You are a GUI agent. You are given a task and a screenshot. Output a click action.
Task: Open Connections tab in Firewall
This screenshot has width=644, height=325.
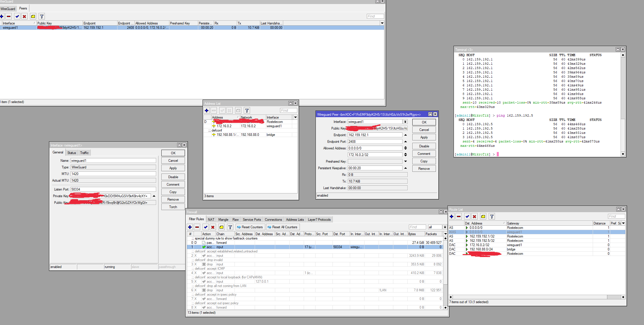(x=273, y=219)
